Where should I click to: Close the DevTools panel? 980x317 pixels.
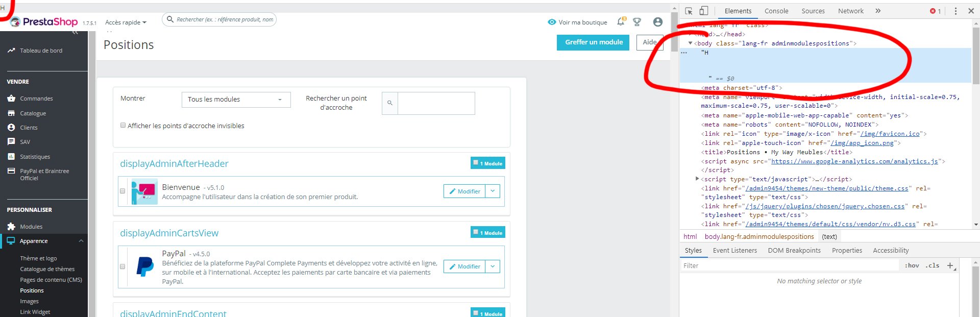coord(971,11)
